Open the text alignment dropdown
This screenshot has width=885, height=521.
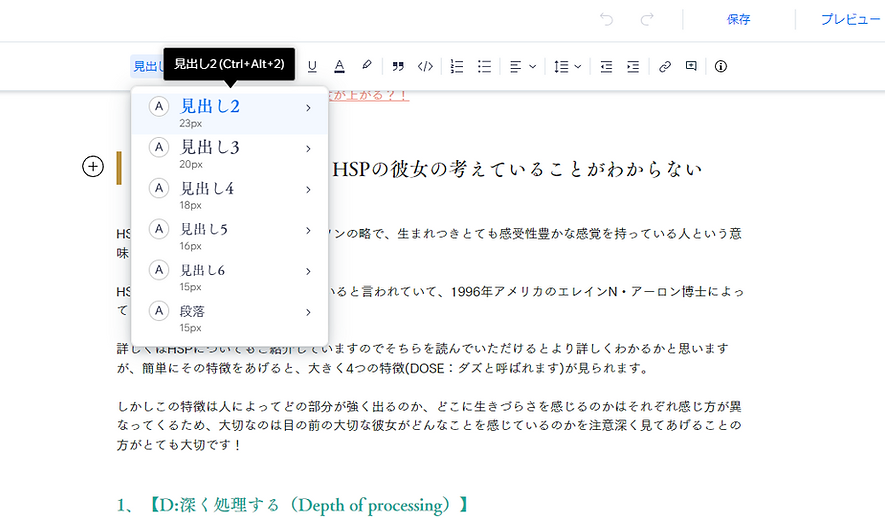coord(523,67)
